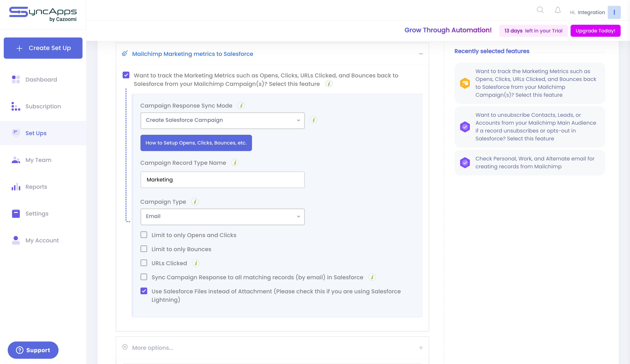The width and height of the screenshot is (630, 364).
Task: Check Sync Campaign Response to all matching records
Action: [144, 277]
